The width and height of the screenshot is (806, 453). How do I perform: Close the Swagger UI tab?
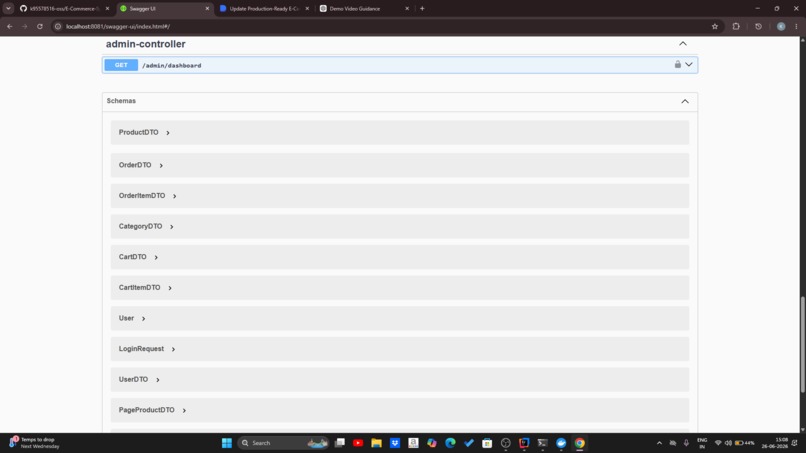[x=207, y=9]
